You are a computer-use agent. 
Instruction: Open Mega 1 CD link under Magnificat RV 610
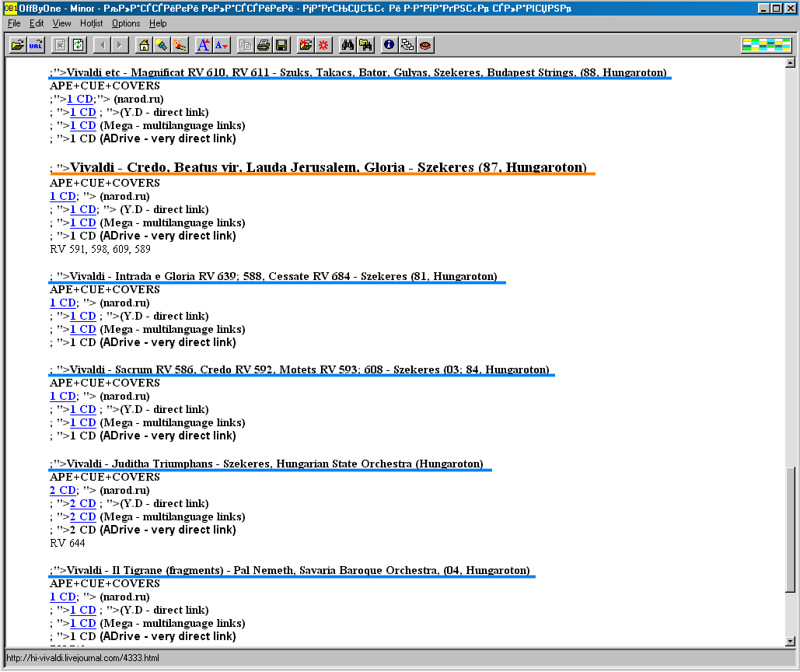click(x=83, y=125)
